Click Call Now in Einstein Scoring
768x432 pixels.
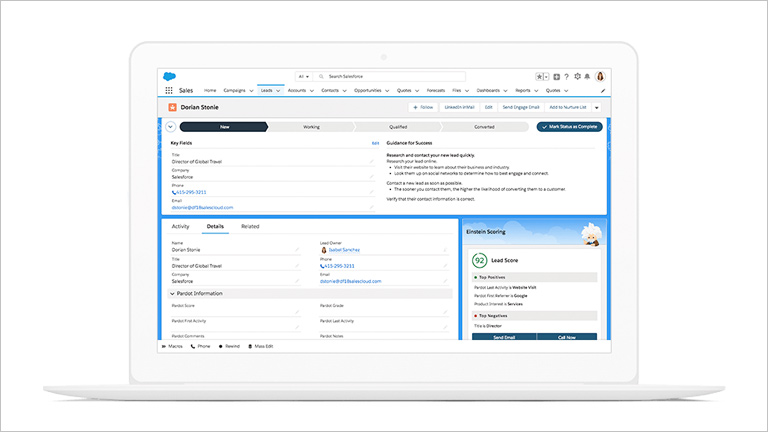(x=567, y=337)
